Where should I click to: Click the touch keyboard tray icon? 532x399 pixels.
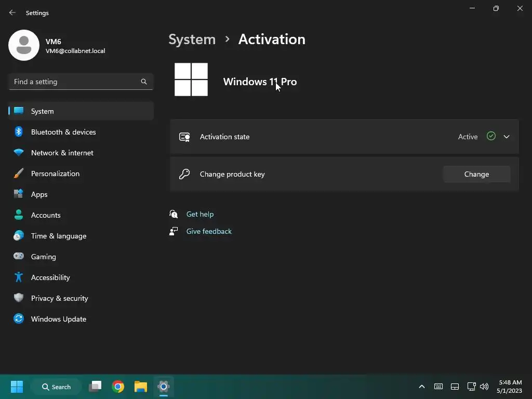[438, 387]
